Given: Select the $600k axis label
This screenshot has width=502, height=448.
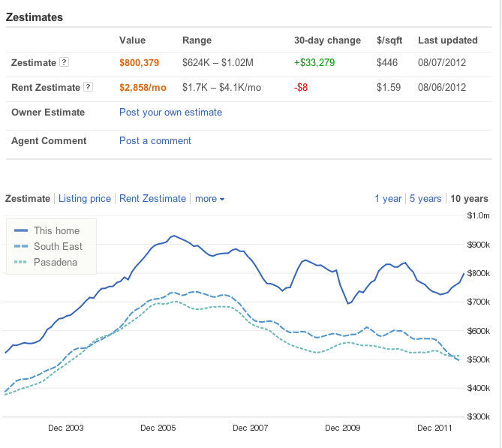Looking at the screenshot, I should pos(478,331).
